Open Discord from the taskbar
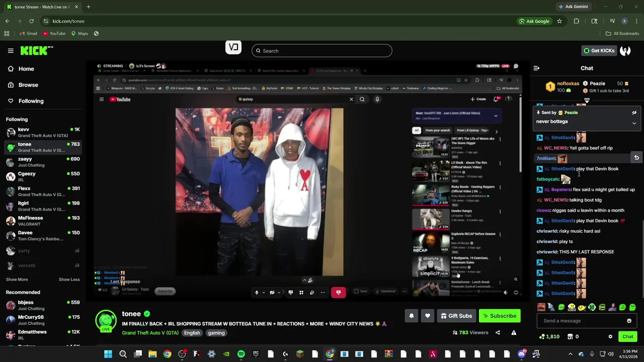Screen dimensions: 644x362 click(x=521, y=354)
